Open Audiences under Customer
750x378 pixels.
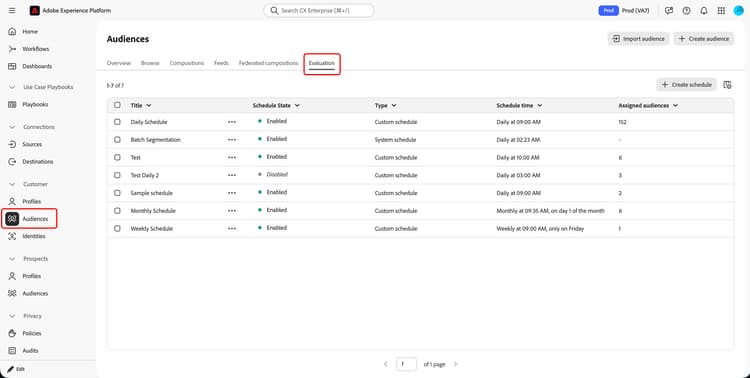(x=35, y=219)
